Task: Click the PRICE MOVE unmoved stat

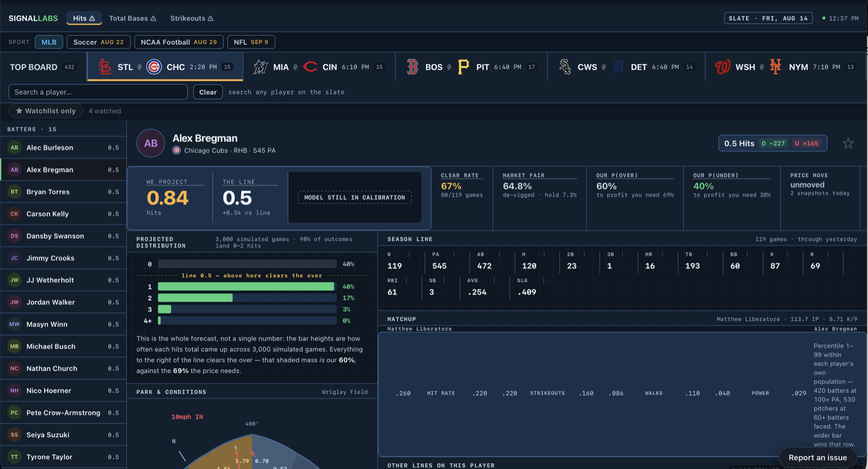Action: click(820, 184)
